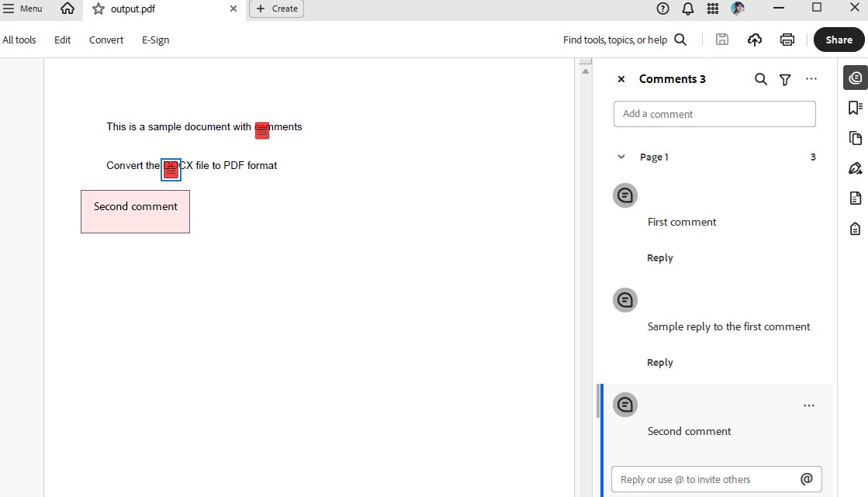Click the Add a comment field

tap(714, 113)
